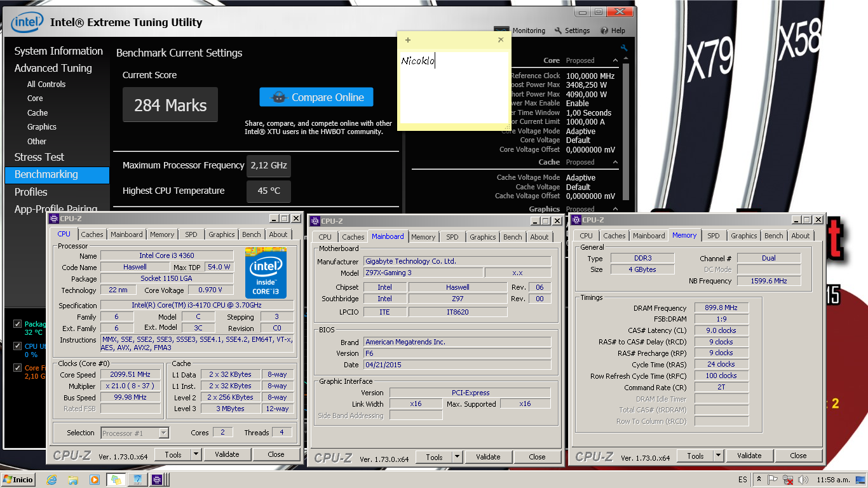Click Highest CPU Temperature 45 °C value

click(269, 191)
